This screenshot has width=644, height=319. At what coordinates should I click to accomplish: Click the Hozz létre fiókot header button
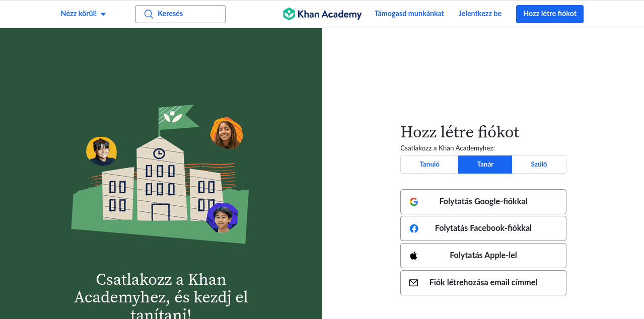tap(550, 14)
